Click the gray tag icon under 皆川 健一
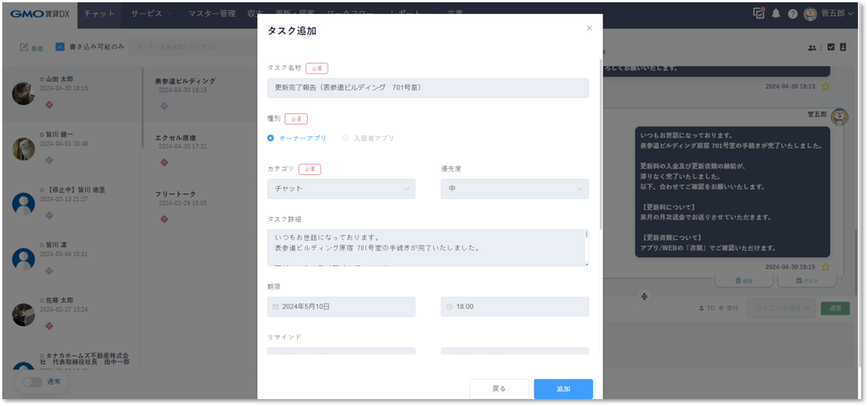Screen dimensions: 868x406 pyautogui.click(x=49, y=160)
